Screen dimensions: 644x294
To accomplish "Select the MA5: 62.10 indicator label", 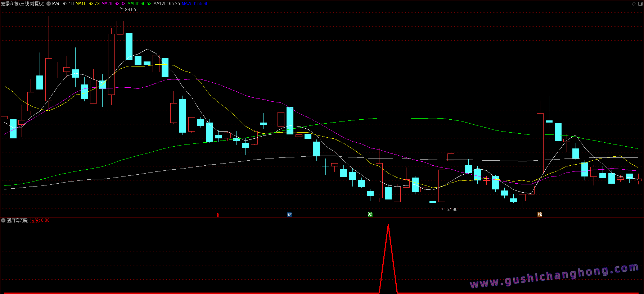I will click(63, 4).
